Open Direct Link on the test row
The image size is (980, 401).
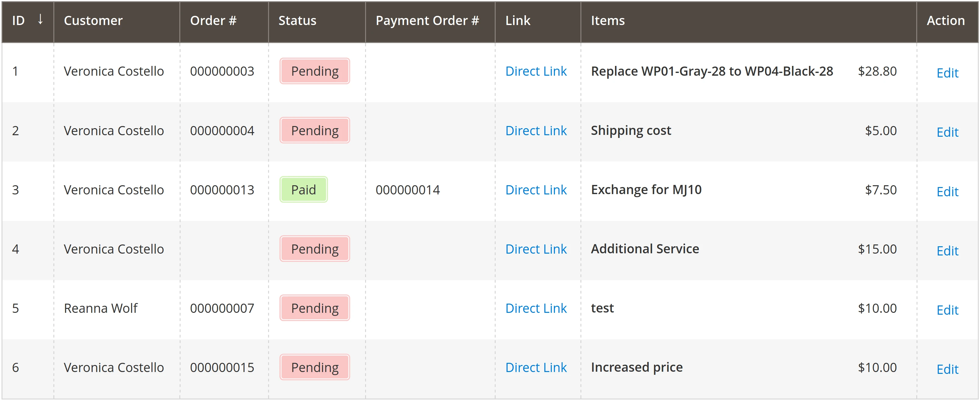536,308
